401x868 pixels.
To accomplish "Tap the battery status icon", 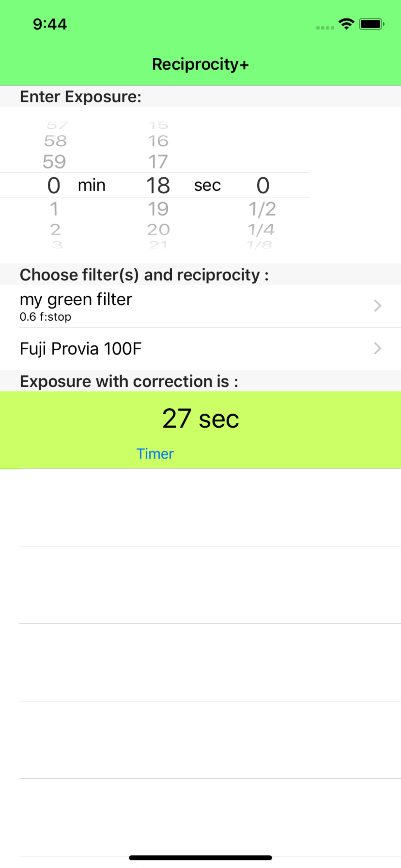I will click(x=371, y=24).
